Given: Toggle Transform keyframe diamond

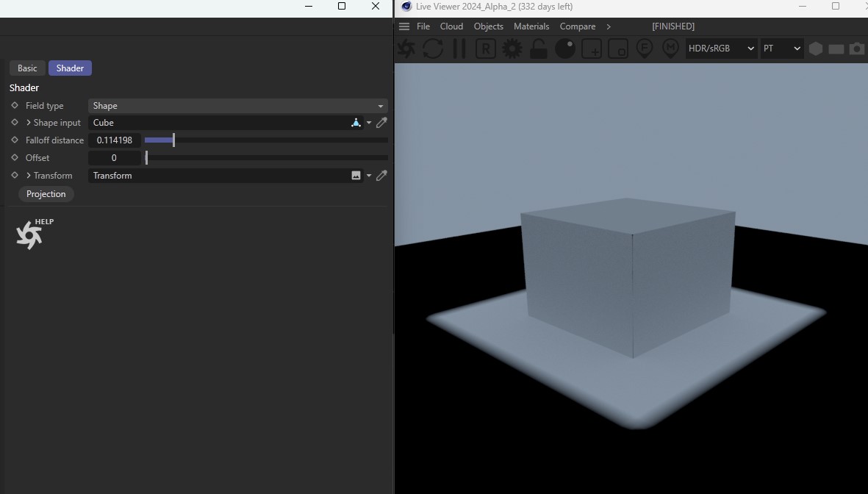Looking at the screenshot, I should [x=15, y=175].
